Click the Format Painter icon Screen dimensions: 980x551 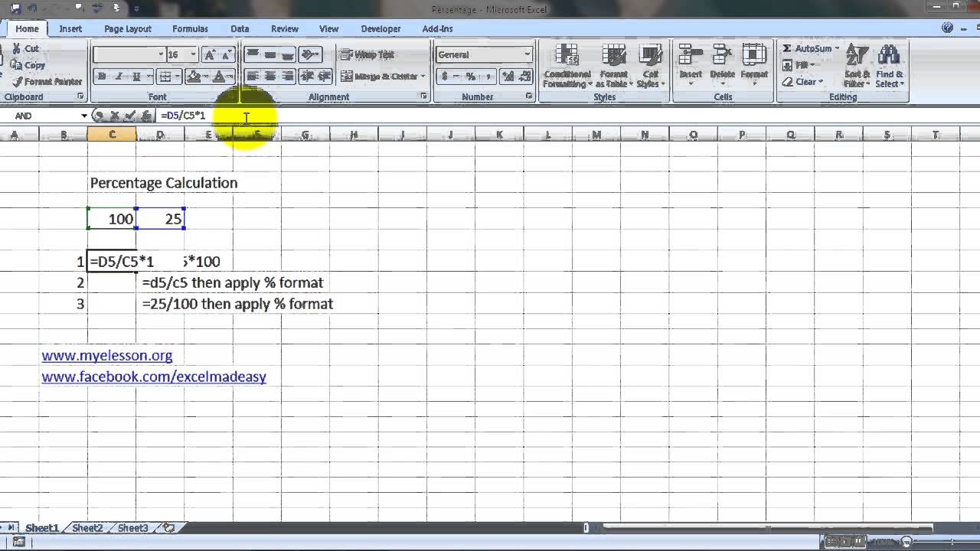pos(18,81)
